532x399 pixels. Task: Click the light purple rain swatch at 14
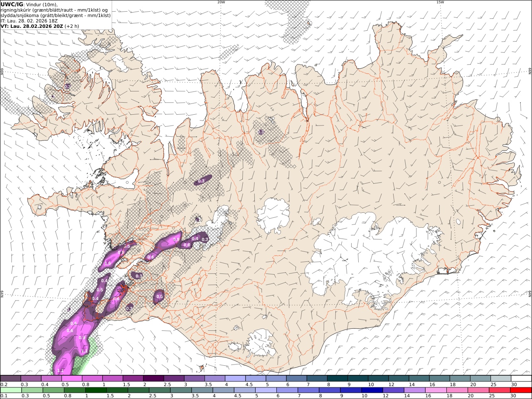(x=414, y=390)
